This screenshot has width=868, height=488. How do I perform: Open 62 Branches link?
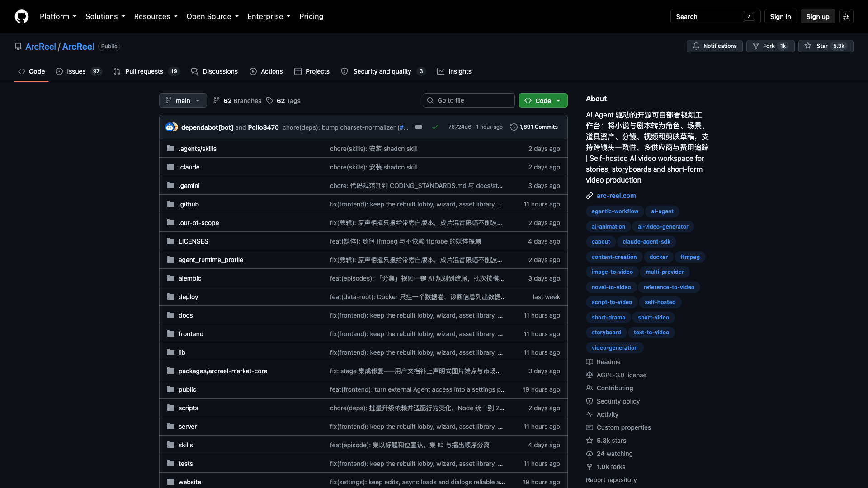237,101
